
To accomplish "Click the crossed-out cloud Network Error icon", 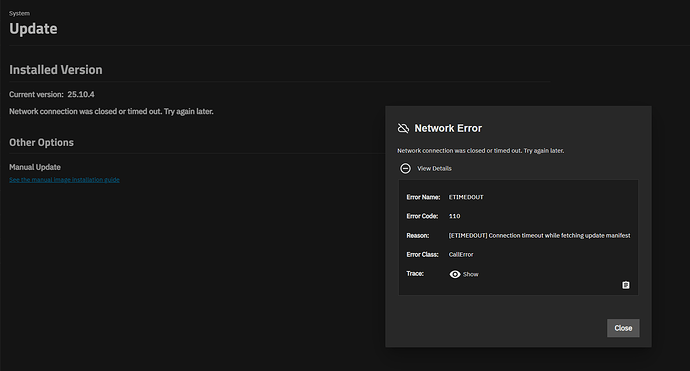I will point(403,128).
